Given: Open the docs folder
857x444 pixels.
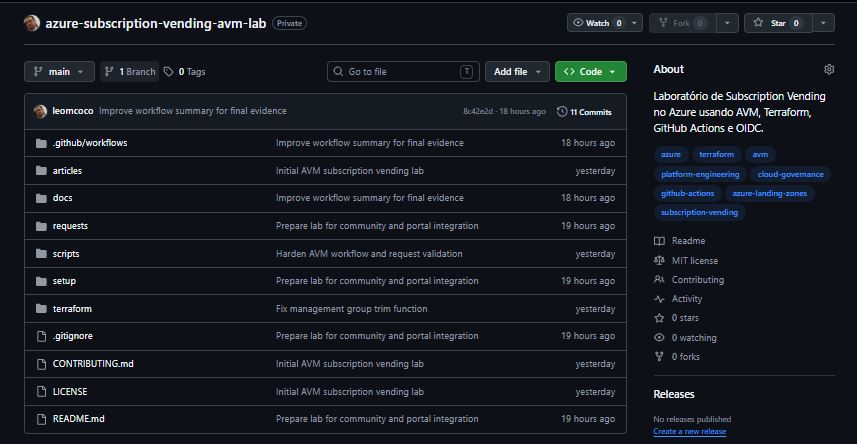Looking at the screenshot, I should [62, 197].
